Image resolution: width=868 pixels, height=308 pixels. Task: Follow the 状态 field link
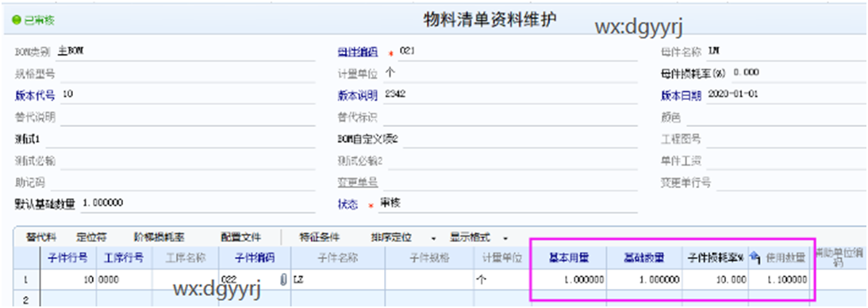tap(348, 204)
